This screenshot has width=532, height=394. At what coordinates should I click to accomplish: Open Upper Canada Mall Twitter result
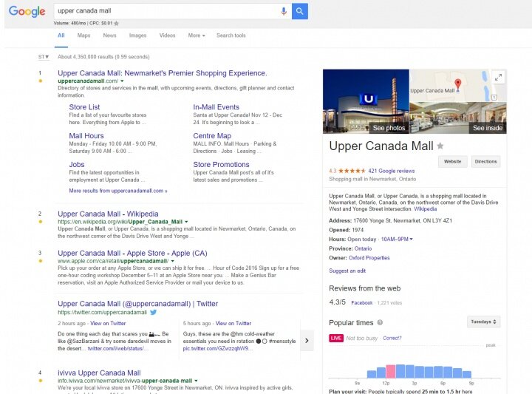coord(137,304)
